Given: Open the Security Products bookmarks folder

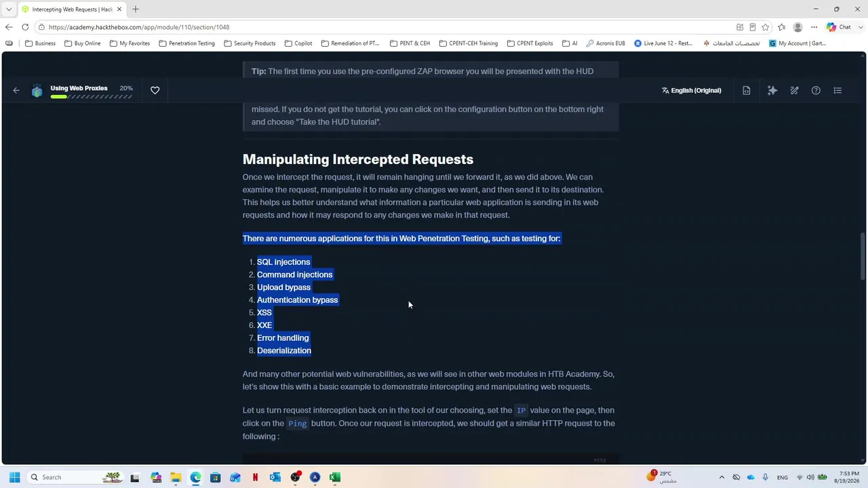Looking at the screenshot, I should [x=250, y=43].
